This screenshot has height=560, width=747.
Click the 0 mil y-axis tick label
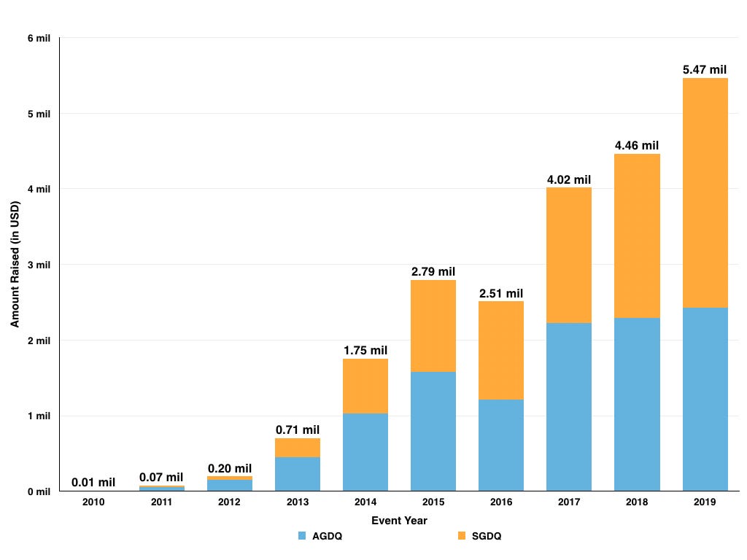click(x=39, y=492)
